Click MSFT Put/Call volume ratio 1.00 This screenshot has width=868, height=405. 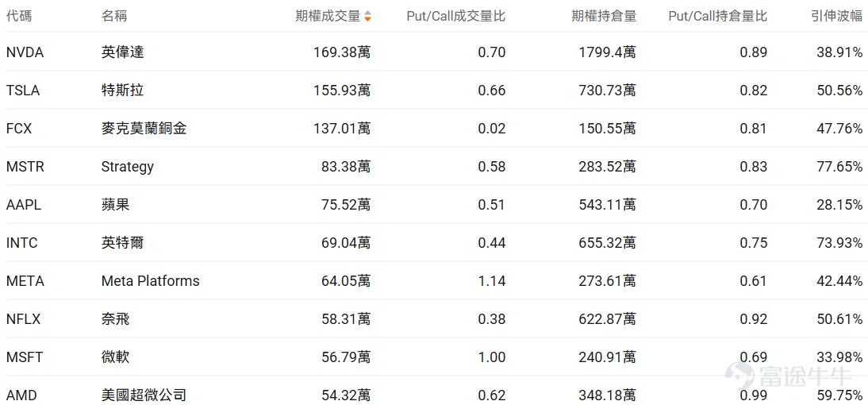pyautogui.click(x=492, y=357)
